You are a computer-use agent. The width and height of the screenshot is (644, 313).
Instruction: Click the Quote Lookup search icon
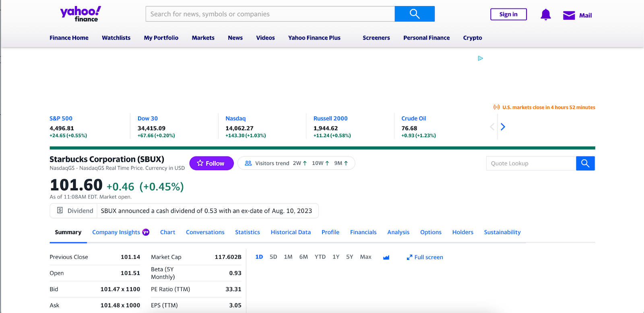(x=585, y=163)
